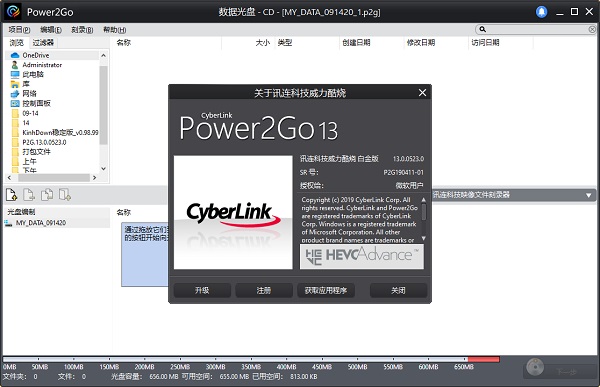Click the tree horizontal scroll-right arrow

95,178
